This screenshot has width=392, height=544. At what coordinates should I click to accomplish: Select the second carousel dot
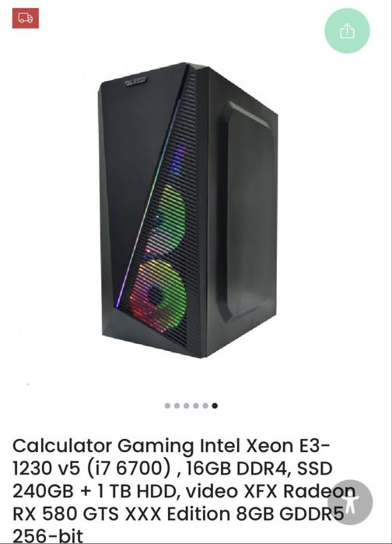point(177,405)
